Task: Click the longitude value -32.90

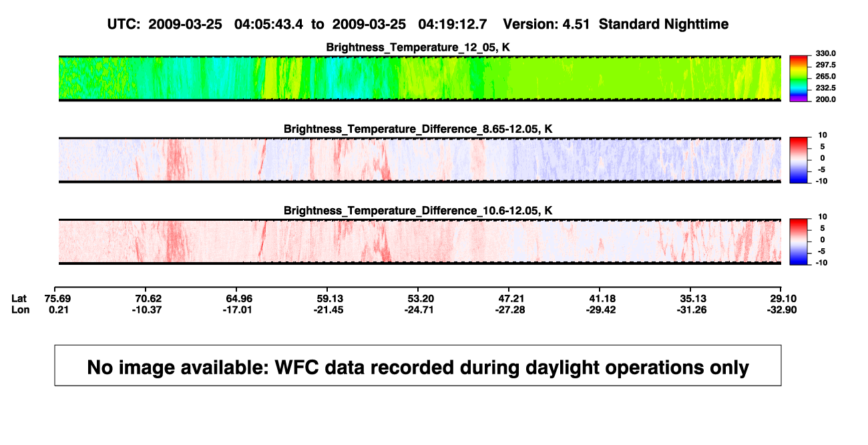Action: click(781, 310)
